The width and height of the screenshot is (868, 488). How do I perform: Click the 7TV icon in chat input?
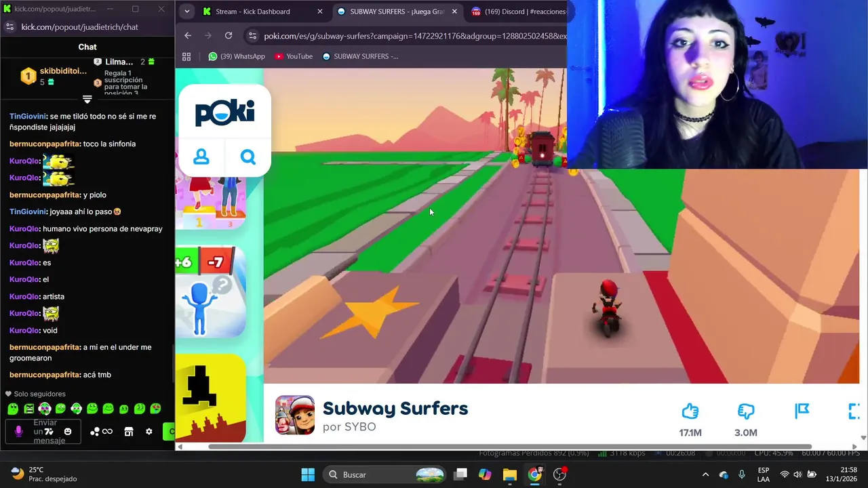49,432
